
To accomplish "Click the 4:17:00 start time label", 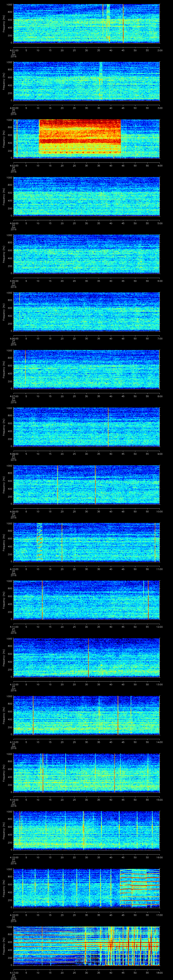I will (x=14, y=972).
